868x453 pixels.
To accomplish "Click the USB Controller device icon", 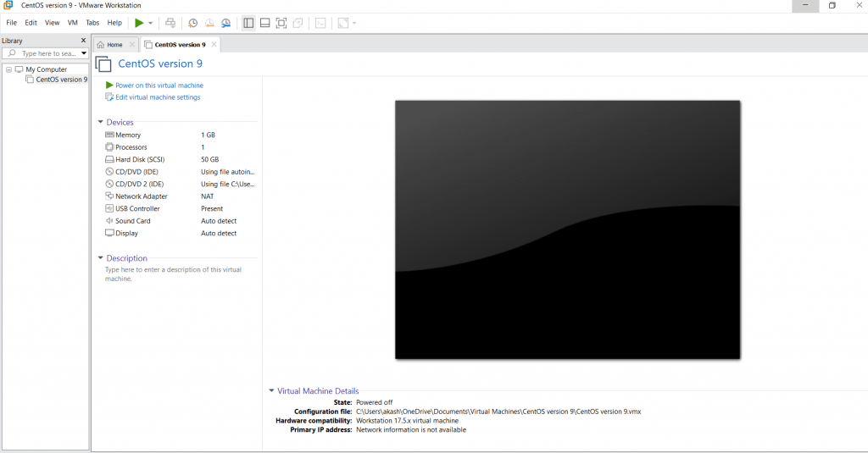I will [x=109, y=208].
